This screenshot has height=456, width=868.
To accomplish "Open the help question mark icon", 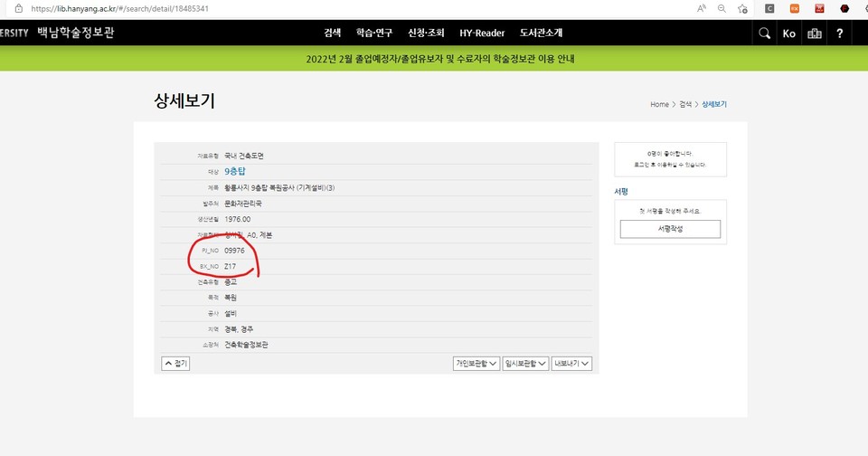I will [839, 33].
